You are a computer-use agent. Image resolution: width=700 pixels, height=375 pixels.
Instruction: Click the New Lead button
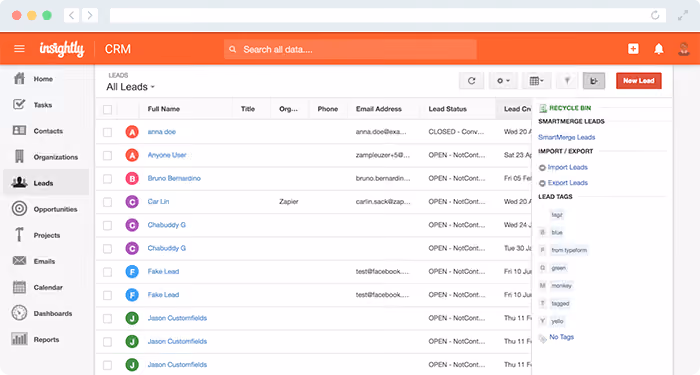pyautogui.click(x=638, y=81)
